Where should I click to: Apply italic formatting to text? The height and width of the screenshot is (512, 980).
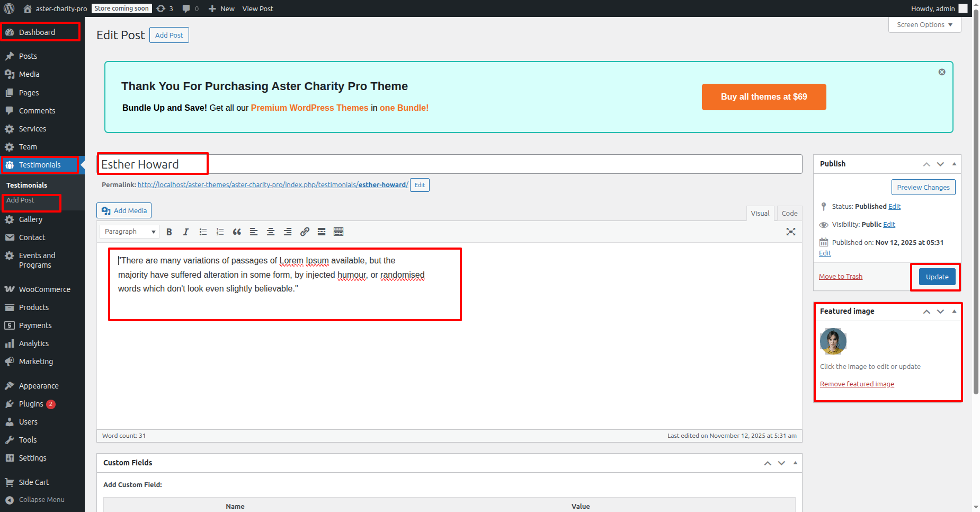(x=186, y=232)
